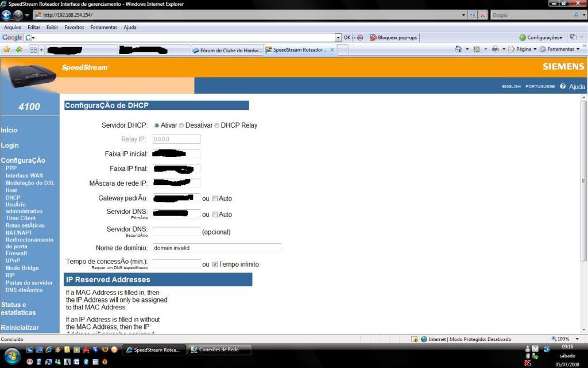Go back with the browser Back arrow
This screenshot has width=588, height=368.
[6, 15]
